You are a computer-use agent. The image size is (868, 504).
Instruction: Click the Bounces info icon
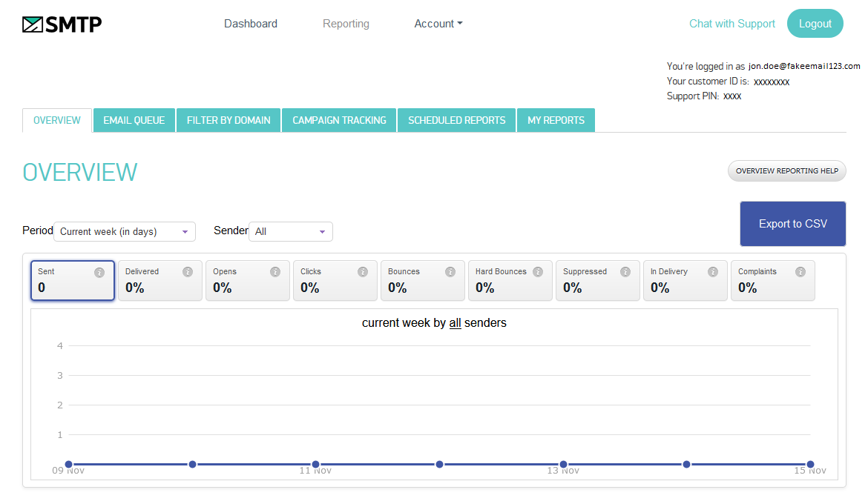click(x=450, y=271)
